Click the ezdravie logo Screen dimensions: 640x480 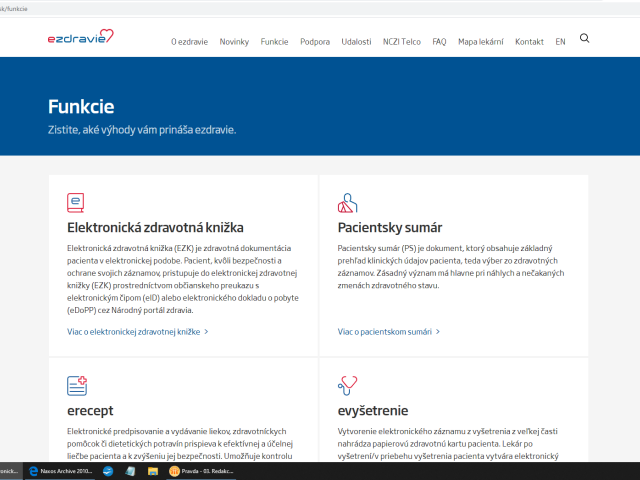(81, 36)
